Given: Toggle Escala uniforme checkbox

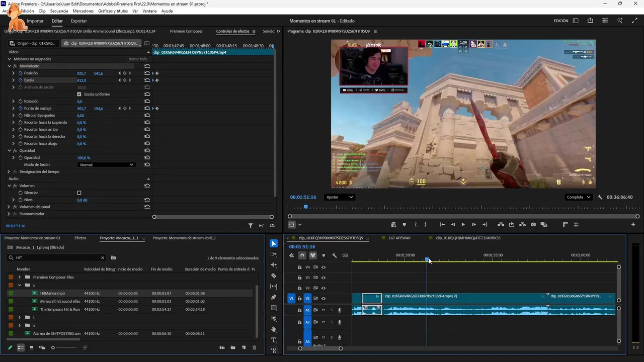Looking at the screenshot, I should (x=79, y=94).
